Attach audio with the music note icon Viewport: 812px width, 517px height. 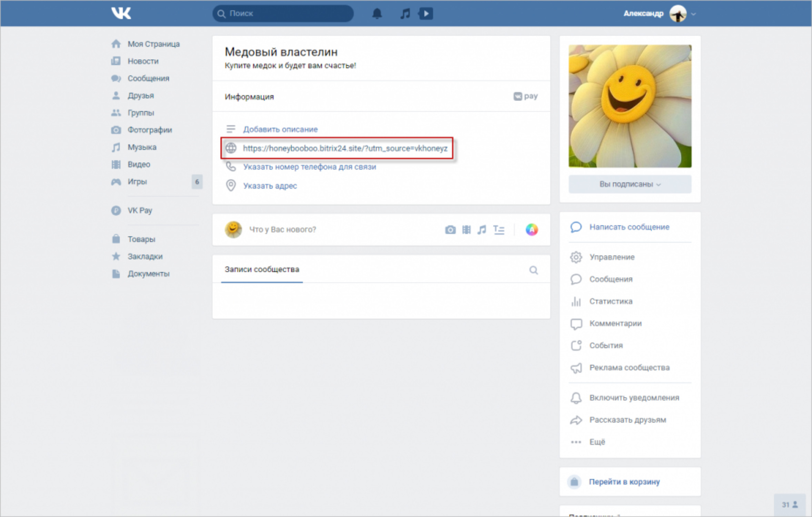(482, 230)
